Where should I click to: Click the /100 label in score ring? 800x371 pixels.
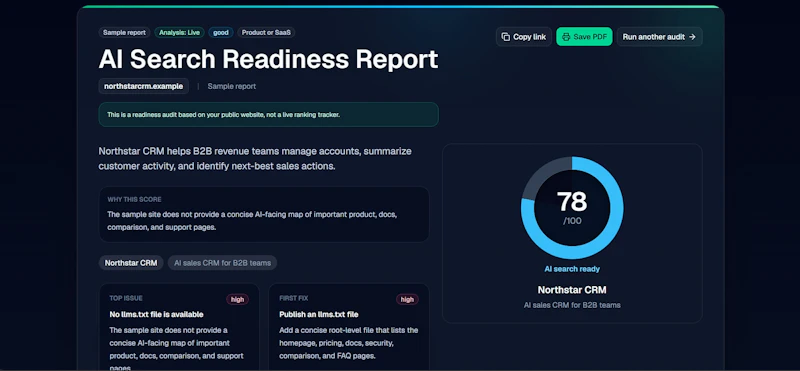(572, 221)
